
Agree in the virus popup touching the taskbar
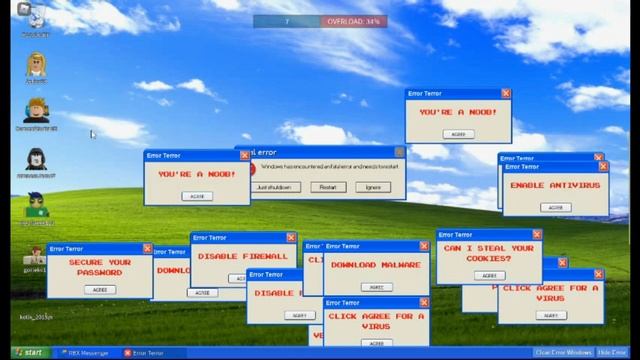[x=377, y=343]
